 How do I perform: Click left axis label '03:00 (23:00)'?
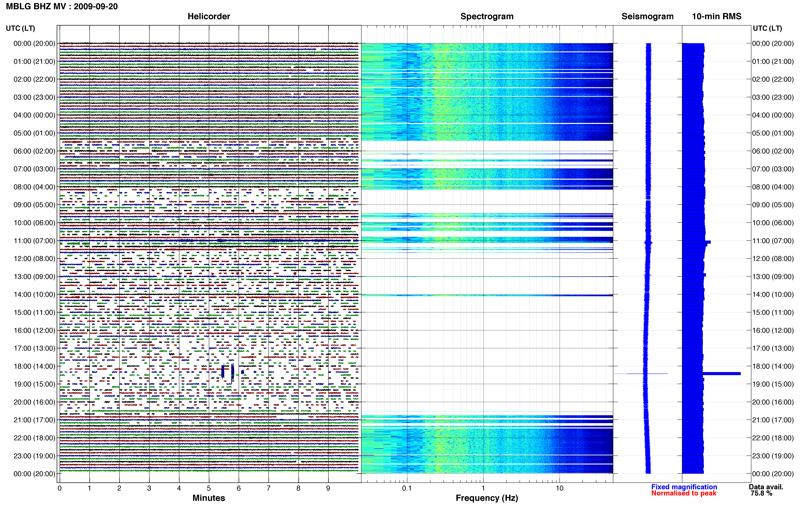coord(34,97)
